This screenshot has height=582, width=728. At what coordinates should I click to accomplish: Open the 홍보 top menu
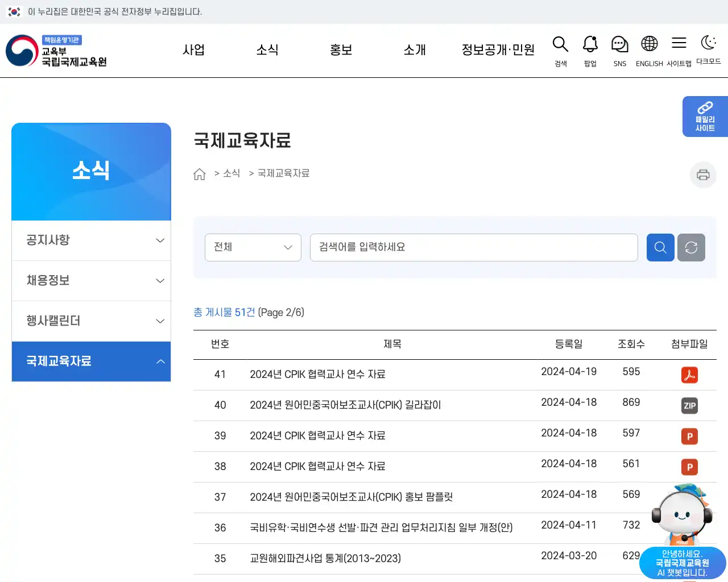pyautogui.click(x=341, y=50)
